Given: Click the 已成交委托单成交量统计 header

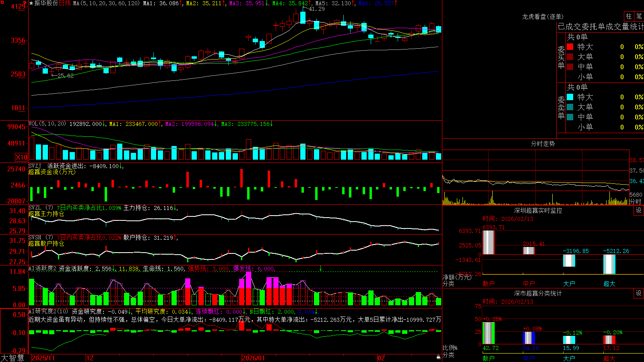Looking at the screenshot, I should [x=601, y=27].
